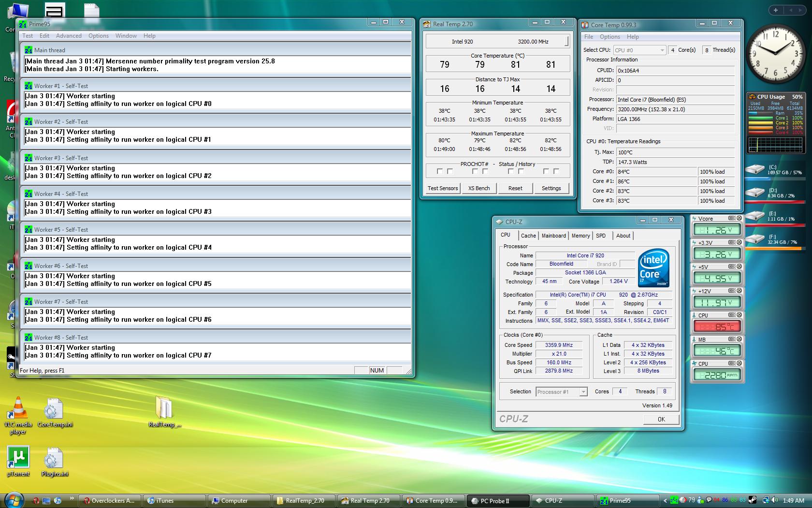The image size is (812, 508).
Task: Click the CPU Usage gadget graph
Action: pyautogui.click(x=775, y=145)
